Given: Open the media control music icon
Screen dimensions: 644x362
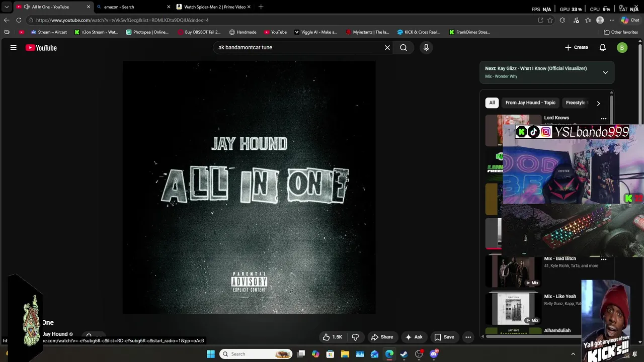Looking at the screenshot, I should click(x=576, y=20).
